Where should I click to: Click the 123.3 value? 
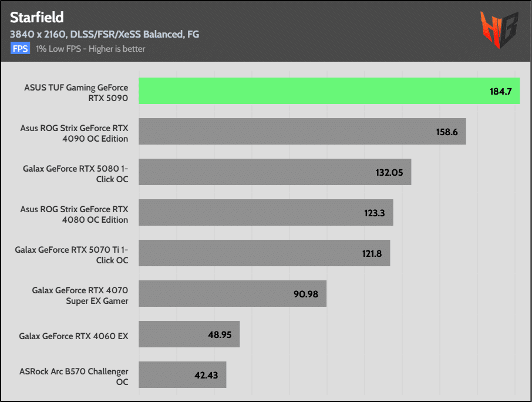point(374,213)
